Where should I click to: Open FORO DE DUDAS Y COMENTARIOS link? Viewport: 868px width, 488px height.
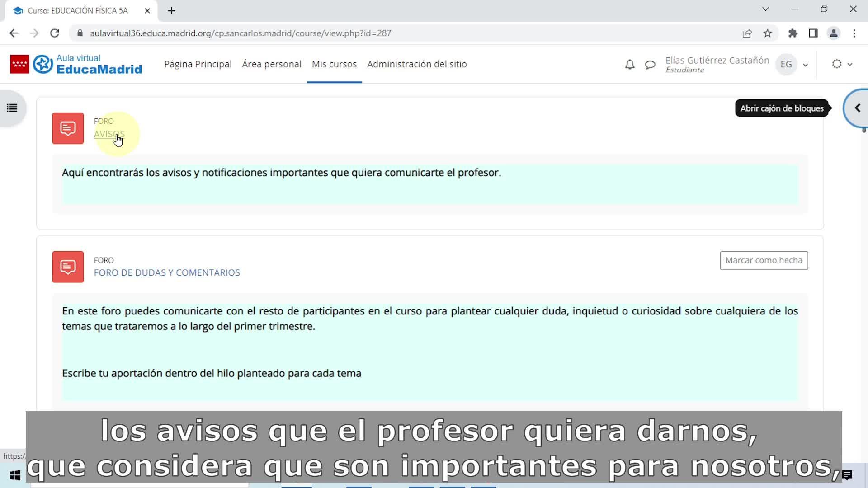(x=167, y=272)
